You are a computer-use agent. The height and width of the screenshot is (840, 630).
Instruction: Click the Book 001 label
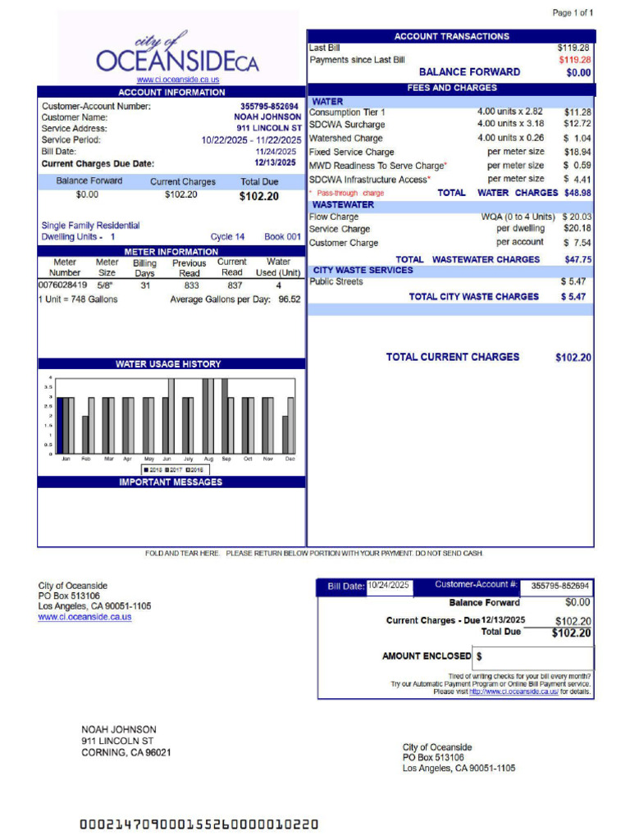pyautogui.click(x=282, y=236)
